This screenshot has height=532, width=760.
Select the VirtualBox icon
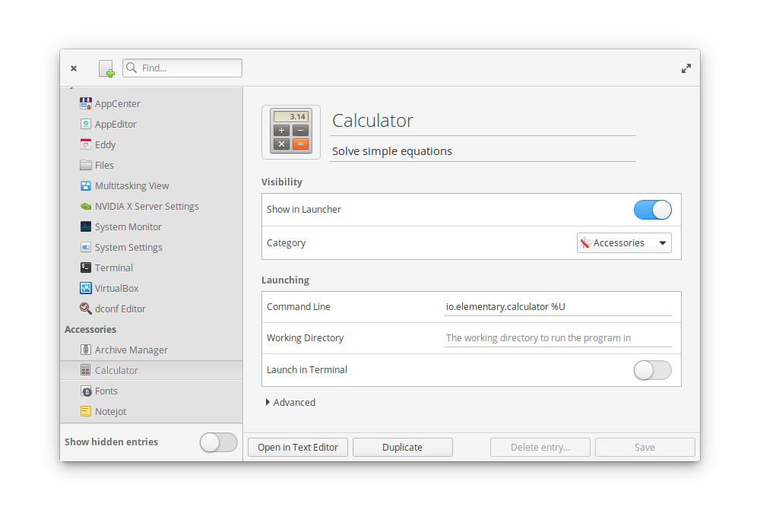[x=86, y=288]
